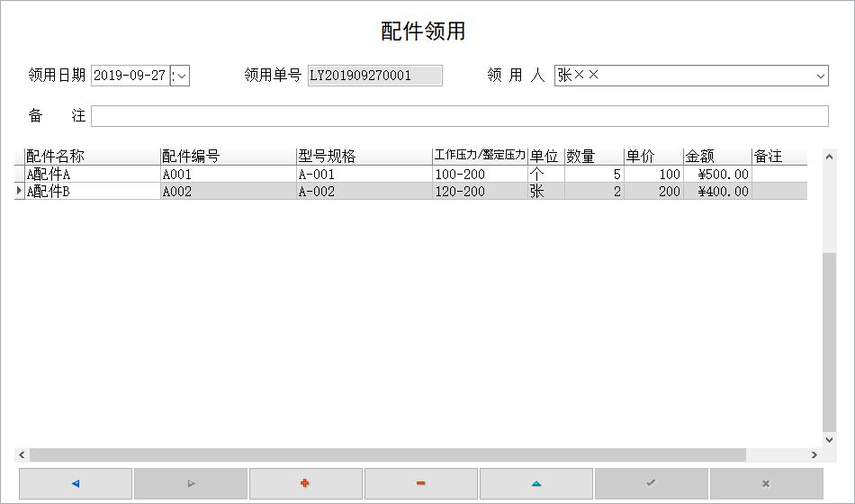The width and height of the screenshot is (855, 504).
Task: Click the 型号规格 column header
Action: (x=364, y=157)
